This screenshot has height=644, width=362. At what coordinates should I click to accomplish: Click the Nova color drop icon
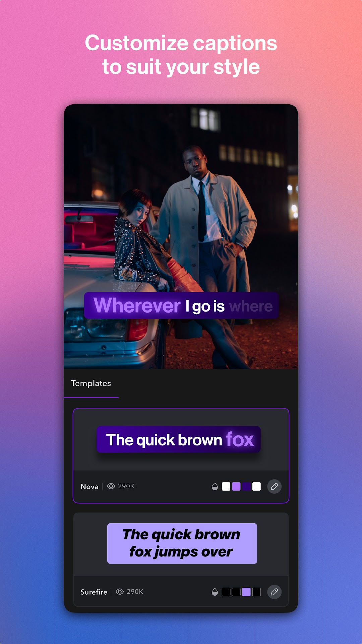(215, 486)
